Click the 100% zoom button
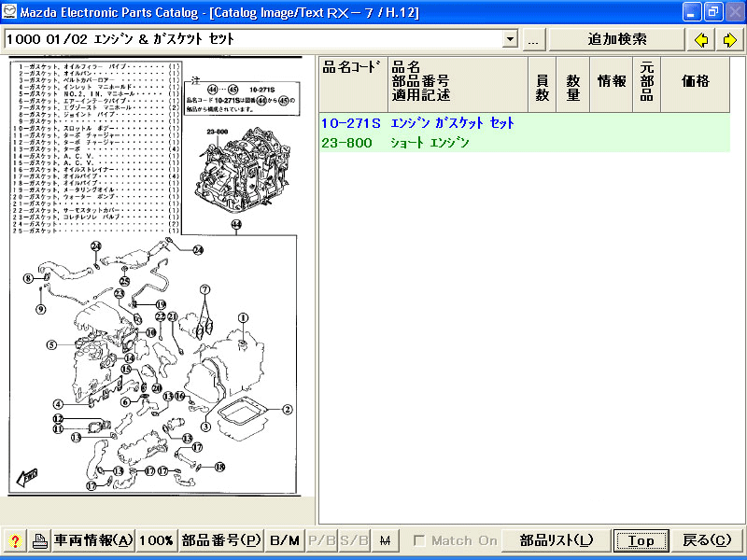 (x=156, y=540)
